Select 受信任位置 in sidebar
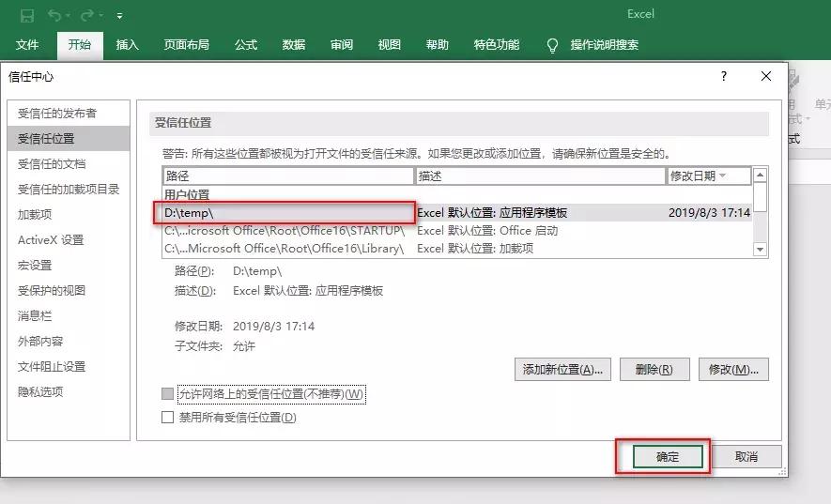Screen dimensions: 831x504 click(x=69, y=138)
